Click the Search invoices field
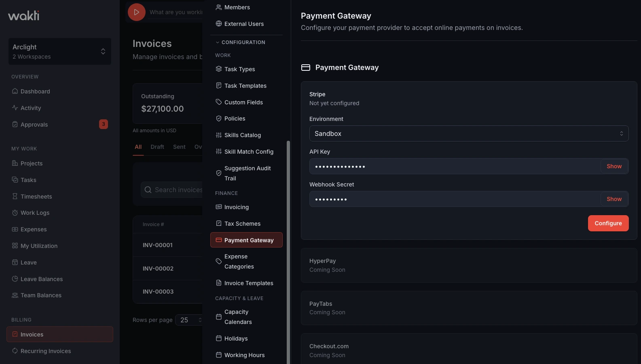 (x=172, y=190)
